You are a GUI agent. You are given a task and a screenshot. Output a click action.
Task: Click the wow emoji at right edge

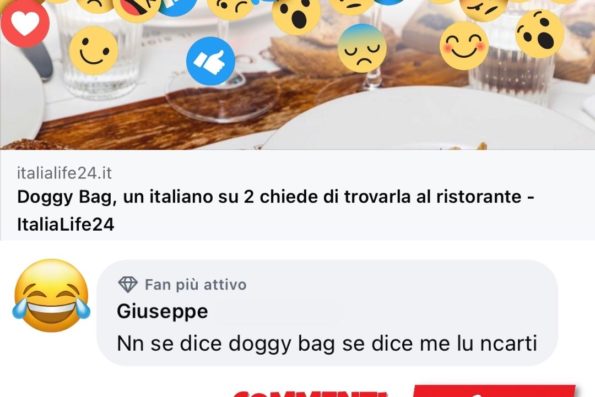coord(540,34)
